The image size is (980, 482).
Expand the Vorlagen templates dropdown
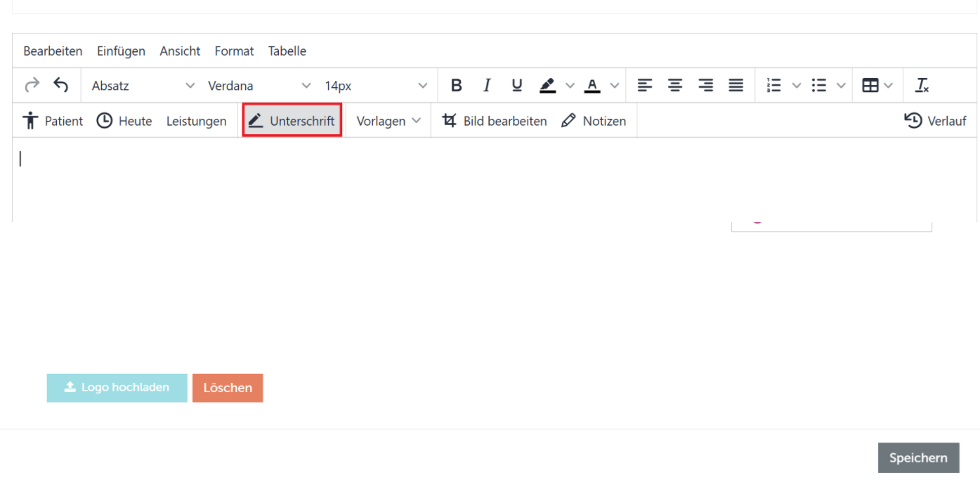point(388,121)
